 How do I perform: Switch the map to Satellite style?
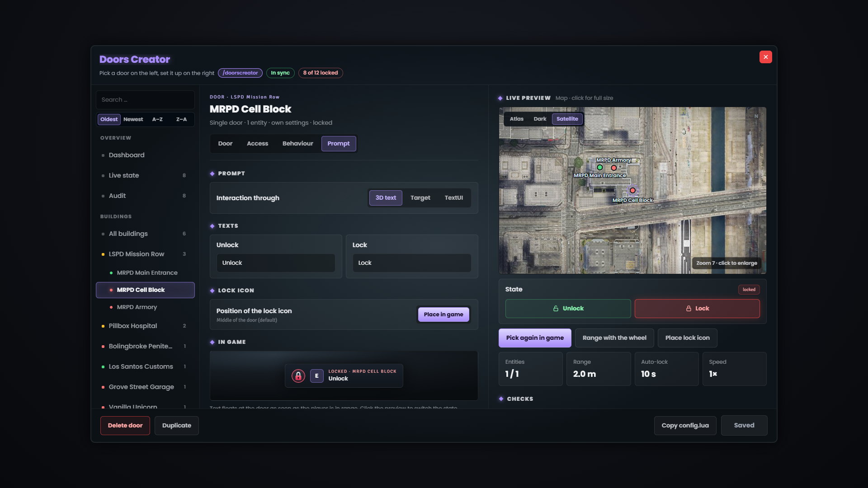pyautogui.click(x=567, y=119)
